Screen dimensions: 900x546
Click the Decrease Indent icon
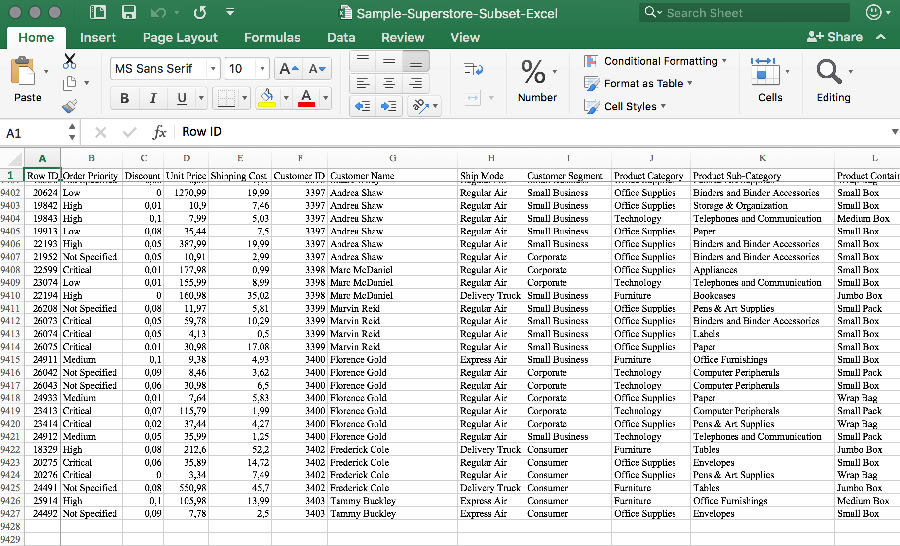click(363, 106)
